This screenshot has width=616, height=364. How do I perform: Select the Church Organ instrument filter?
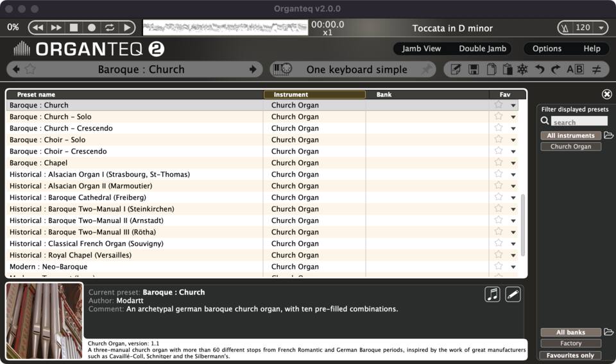571,146
